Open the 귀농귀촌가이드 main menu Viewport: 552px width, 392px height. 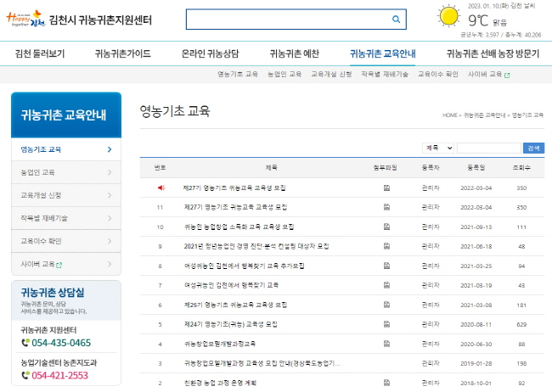123,53
